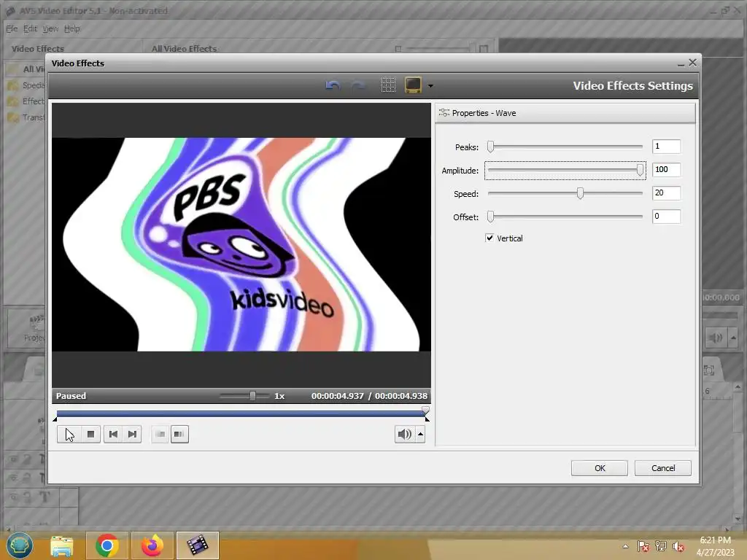
Task: Click the Action Center flag icon
Action: 643,546
